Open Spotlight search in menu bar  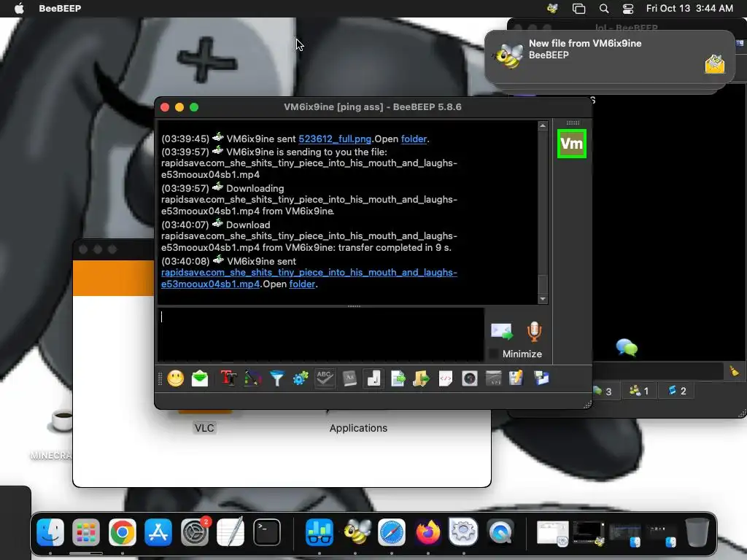(x=604, y=9)
